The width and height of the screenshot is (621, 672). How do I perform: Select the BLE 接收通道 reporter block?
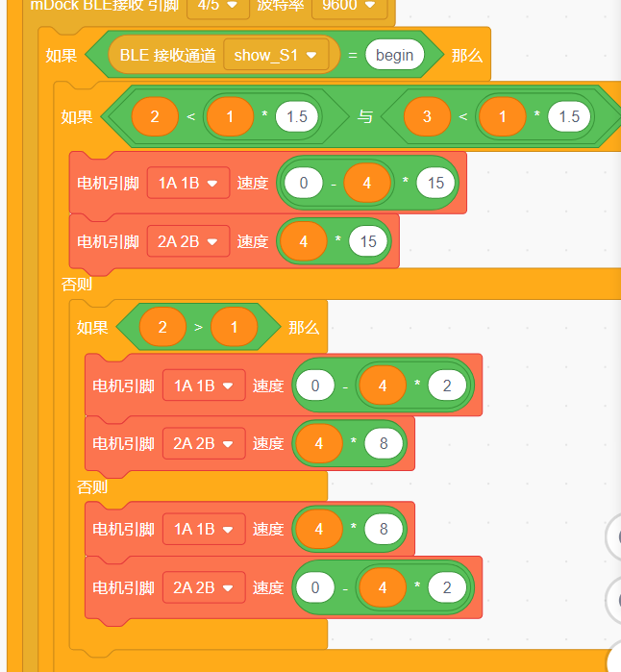click(169, 55)
